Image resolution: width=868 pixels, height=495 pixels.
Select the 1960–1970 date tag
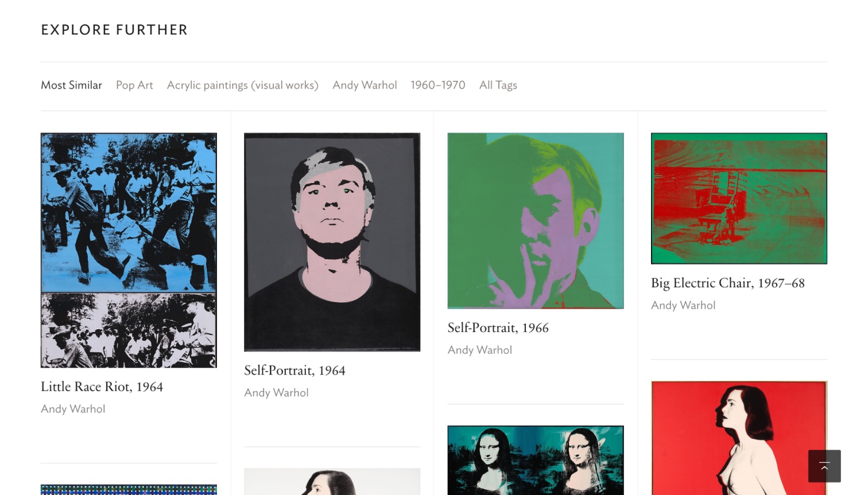[438, 85]
